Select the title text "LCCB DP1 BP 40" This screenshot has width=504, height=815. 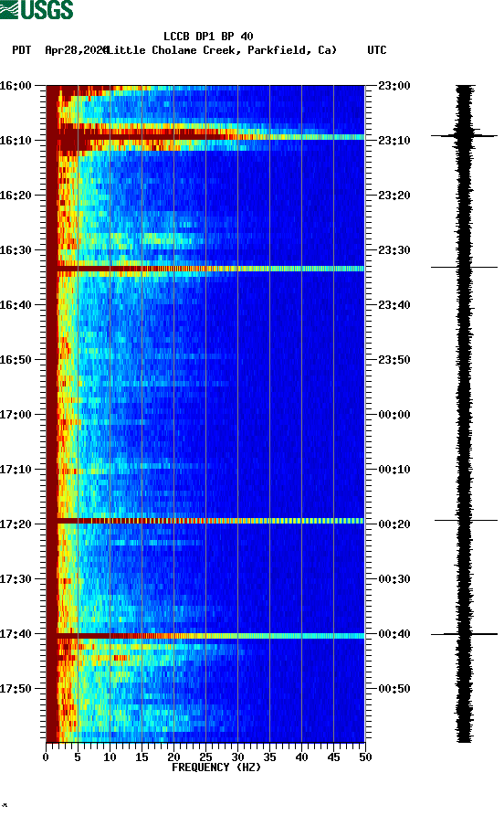coord(208,37)
